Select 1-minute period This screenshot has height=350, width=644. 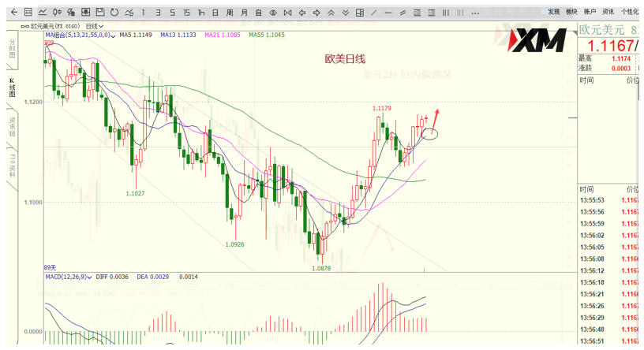(x=144, y=13)
